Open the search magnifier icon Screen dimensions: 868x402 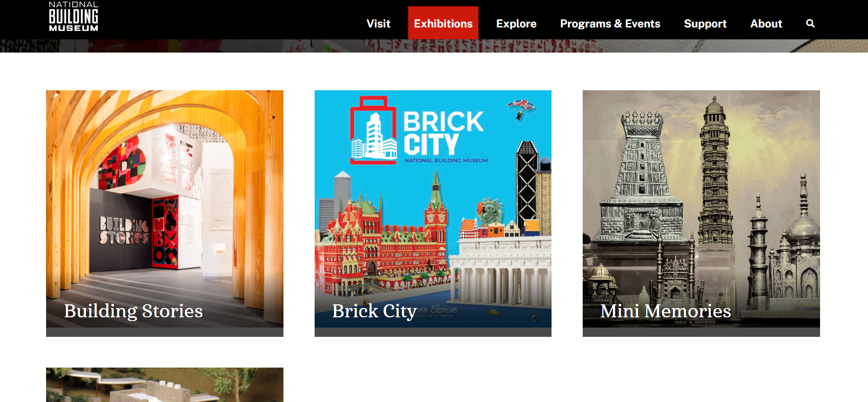(810, 23)
